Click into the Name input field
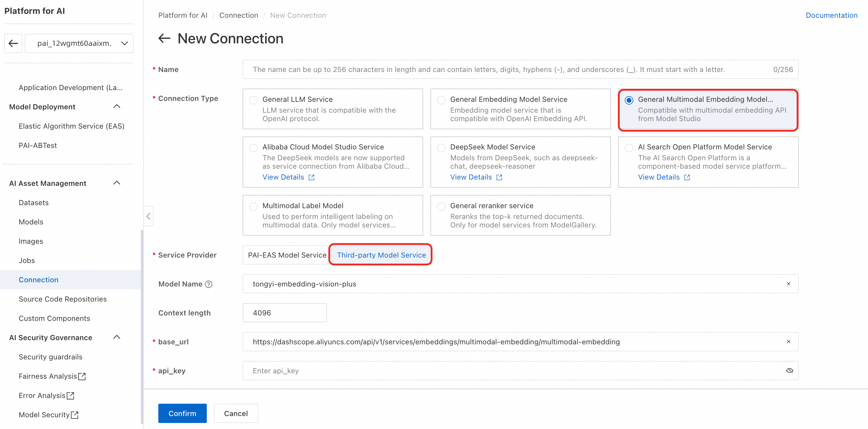 tap(505, 70)
